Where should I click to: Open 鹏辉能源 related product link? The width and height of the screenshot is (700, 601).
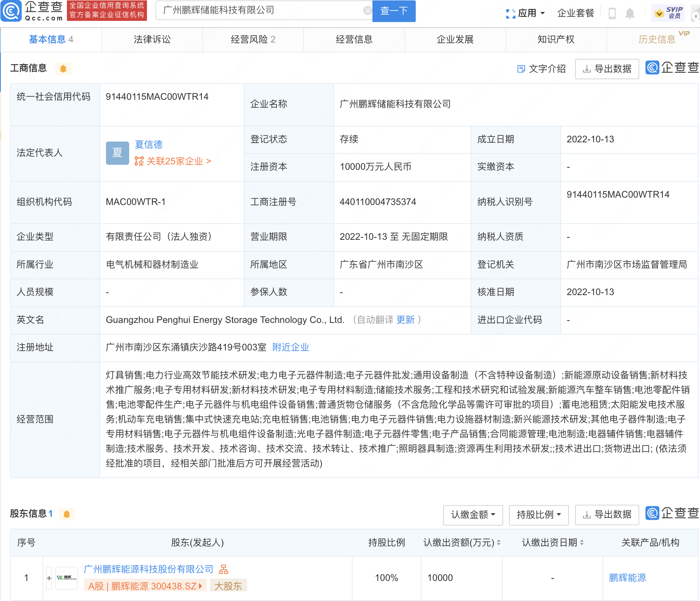click(627, 578)
